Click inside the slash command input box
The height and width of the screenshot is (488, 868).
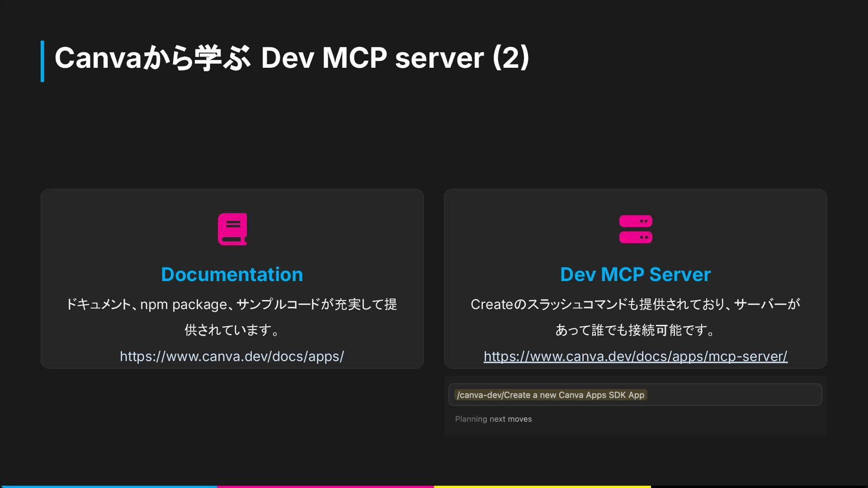(732, 395)
